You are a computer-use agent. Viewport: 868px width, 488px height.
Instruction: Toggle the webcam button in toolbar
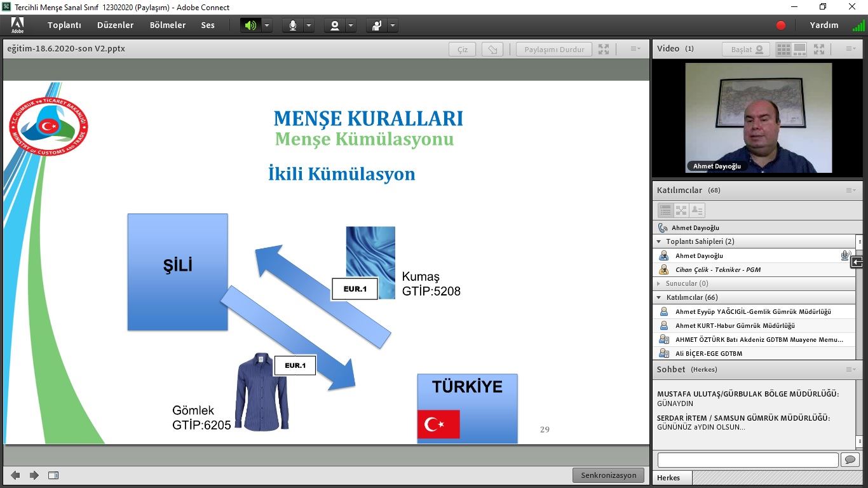334,25
